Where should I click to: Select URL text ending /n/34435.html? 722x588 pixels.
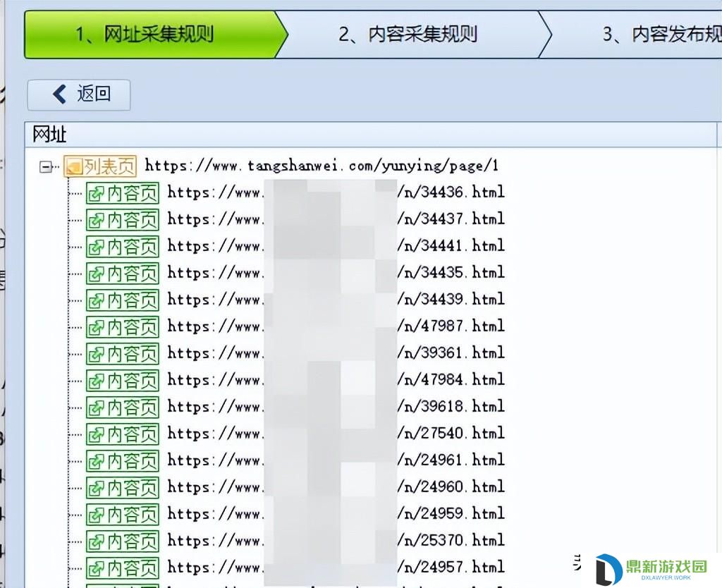point(336,272)
